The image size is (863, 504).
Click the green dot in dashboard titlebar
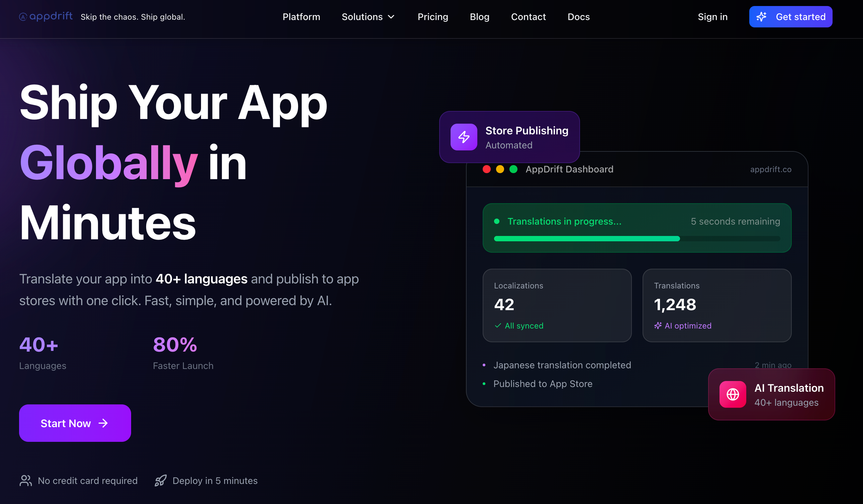pos(513,169)
